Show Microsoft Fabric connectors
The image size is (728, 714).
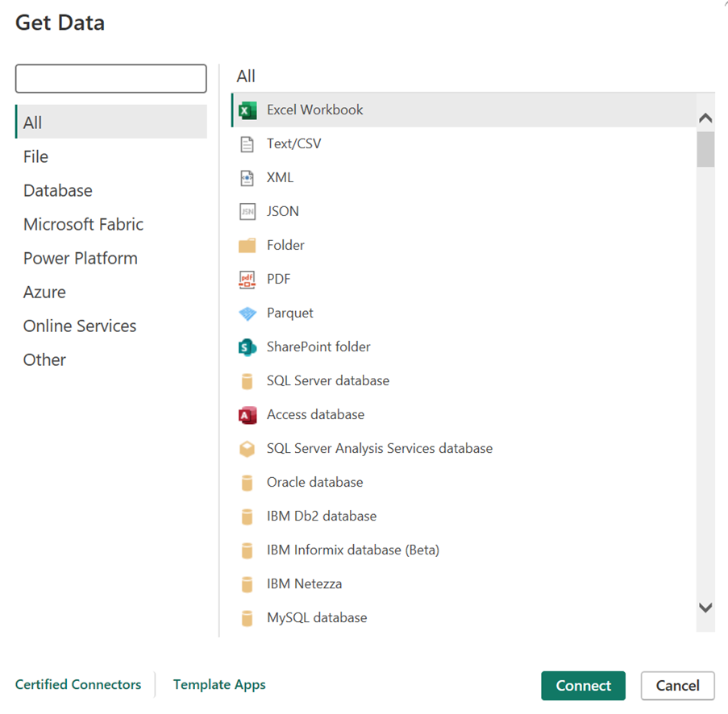click(84, 225)
